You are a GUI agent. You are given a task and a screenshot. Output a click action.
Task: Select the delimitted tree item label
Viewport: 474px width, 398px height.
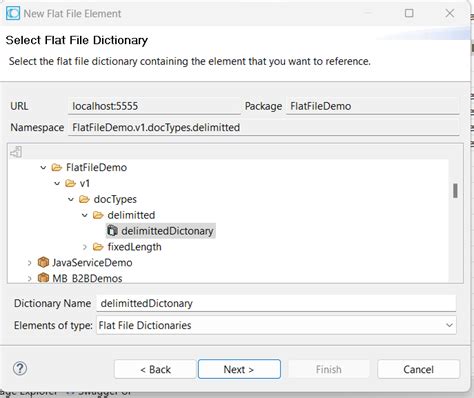131,215
